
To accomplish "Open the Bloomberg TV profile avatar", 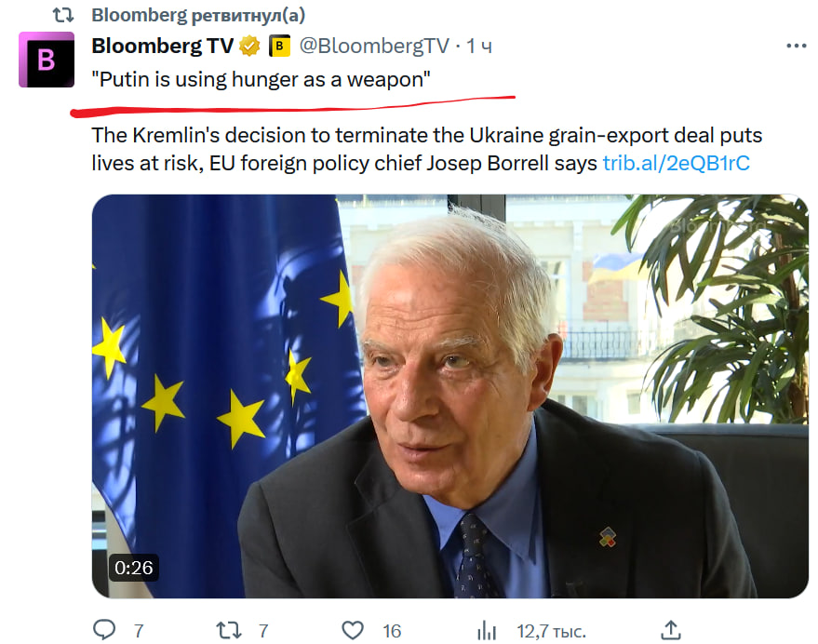I will pos(46,60).
